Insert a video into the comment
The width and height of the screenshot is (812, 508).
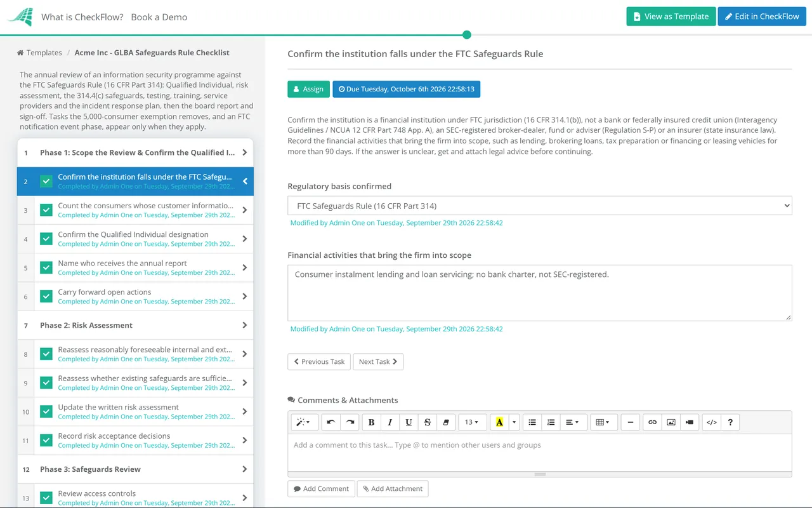pyautogui.click(x=689, y=422)
